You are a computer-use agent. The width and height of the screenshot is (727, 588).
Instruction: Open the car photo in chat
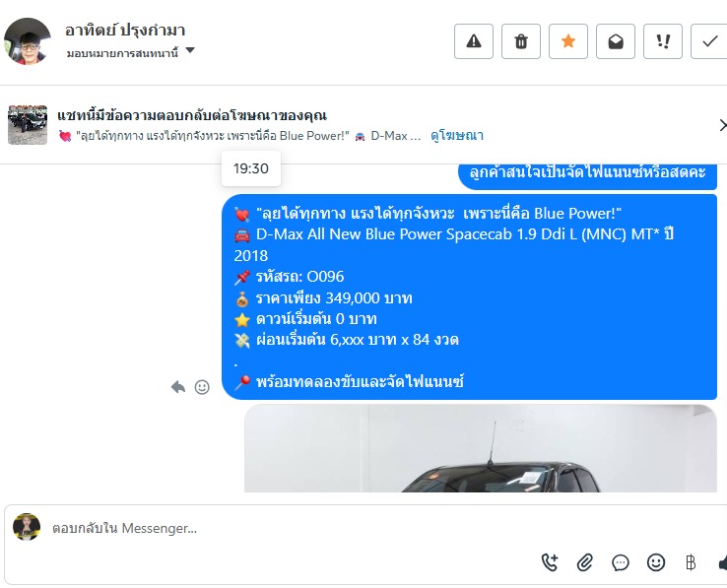pyautogui.click(x=481, y=448)
